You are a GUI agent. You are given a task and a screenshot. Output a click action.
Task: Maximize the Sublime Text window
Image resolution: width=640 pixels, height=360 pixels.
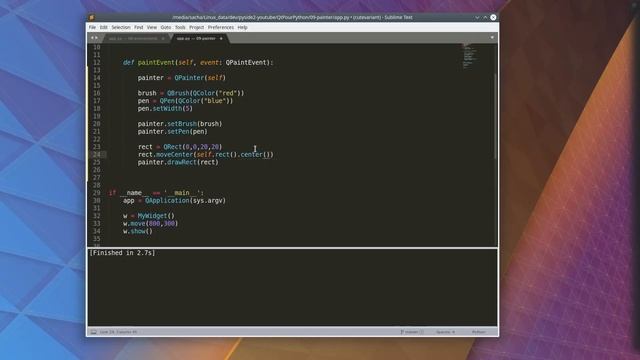(485, 18)
